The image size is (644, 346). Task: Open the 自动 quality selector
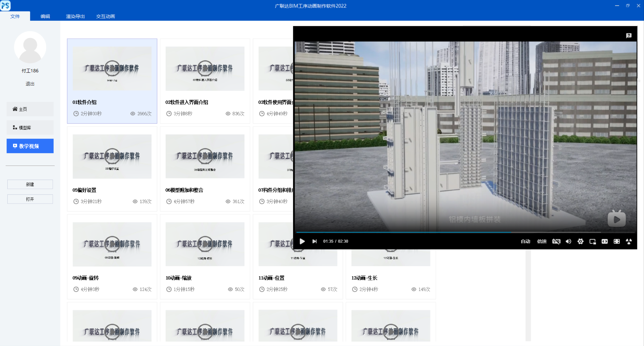click(x=525, y=241)
